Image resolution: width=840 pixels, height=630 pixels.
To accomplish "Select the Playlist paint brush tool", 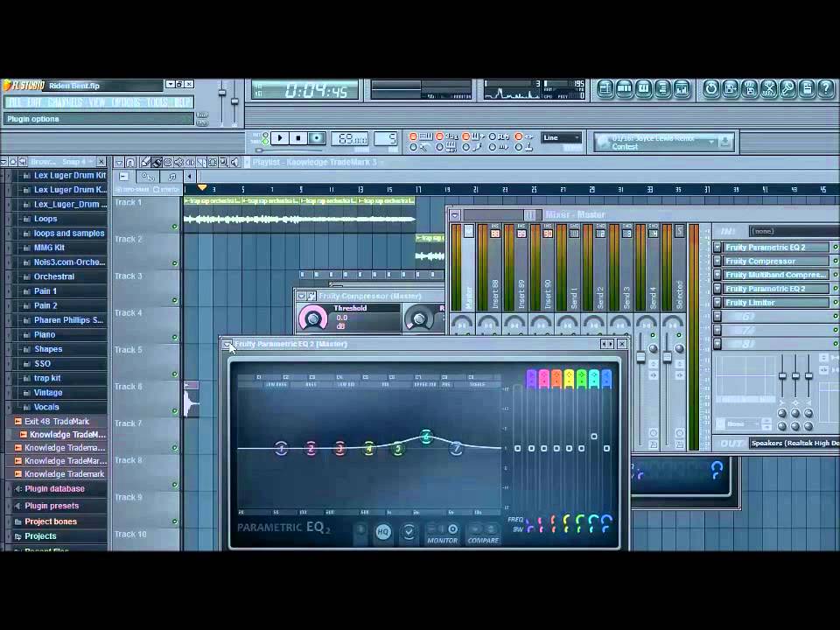I will pyautogui.click(x=157, y=162).
